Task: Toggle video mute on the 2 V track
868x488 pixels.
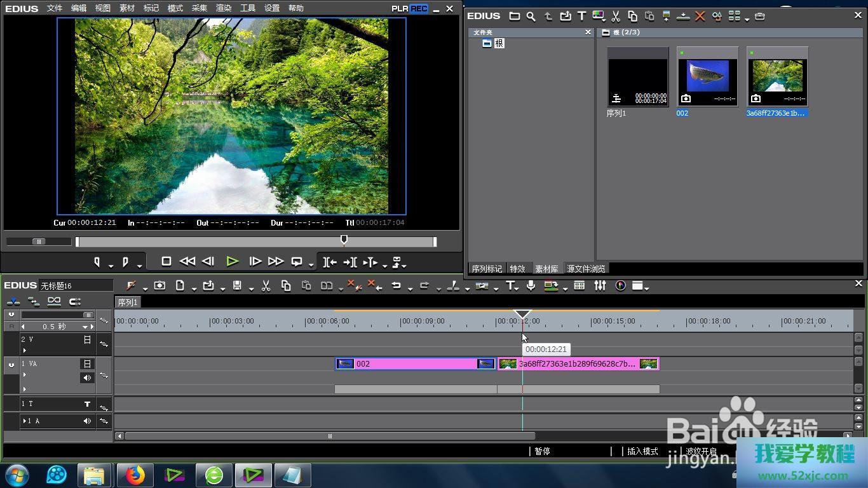Action: [x=87, y=340]
